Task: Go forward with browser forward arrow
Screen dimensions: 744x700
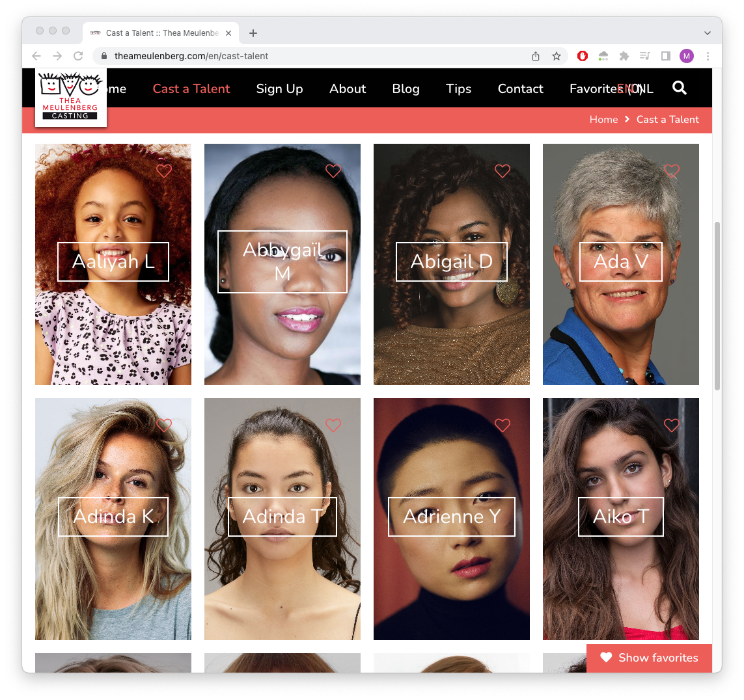Action: [57, 56]
